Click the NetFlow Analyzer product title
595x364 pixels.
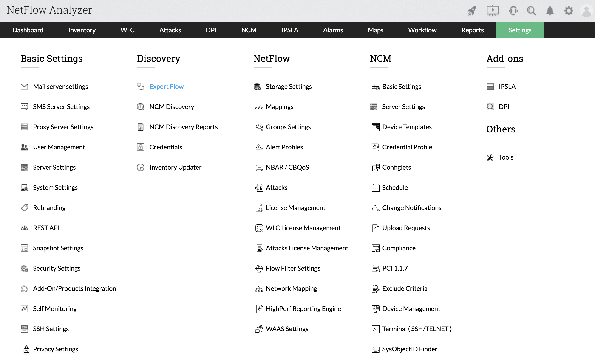49,10
